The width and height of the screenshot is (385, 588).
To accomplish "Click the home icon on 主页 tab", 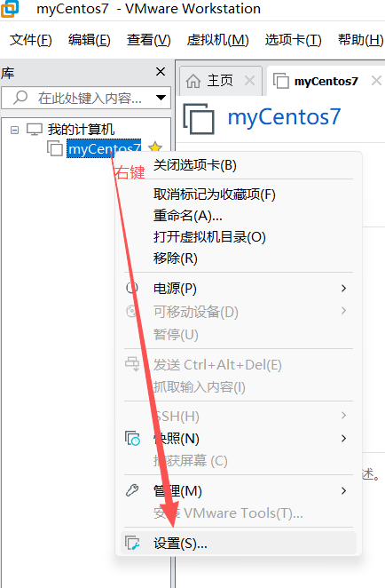I will tap(193, 81).
